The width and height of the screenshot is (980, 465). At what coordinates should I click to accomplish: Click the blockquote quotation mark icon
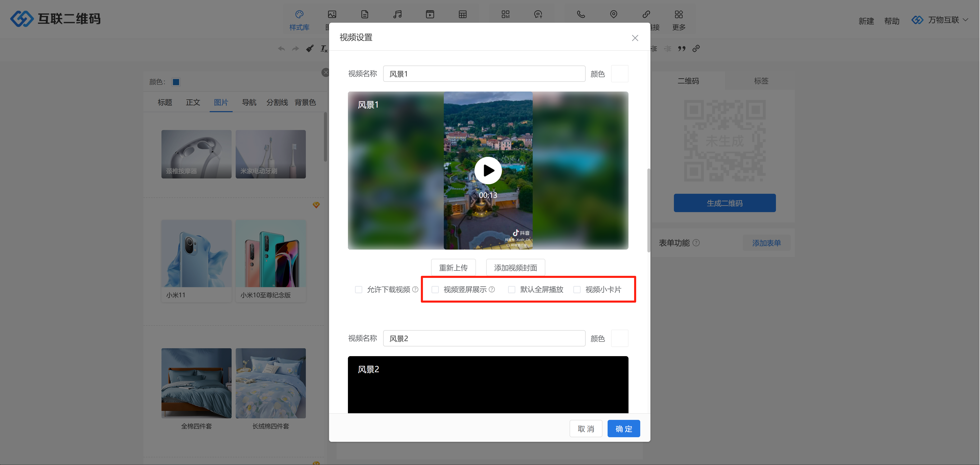click(x=682, y=49)
